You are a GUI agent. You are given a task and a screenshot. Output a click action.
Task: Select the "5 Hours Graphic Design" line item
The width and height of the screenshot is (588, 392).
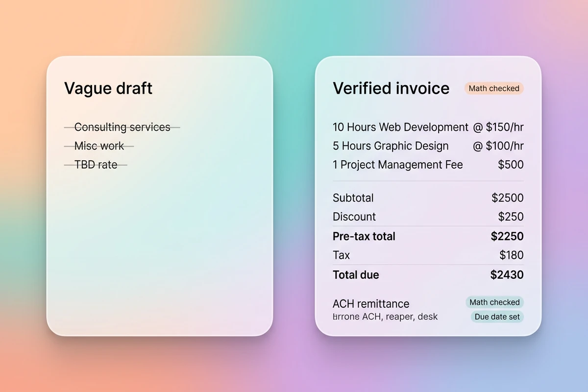(391, 146)
